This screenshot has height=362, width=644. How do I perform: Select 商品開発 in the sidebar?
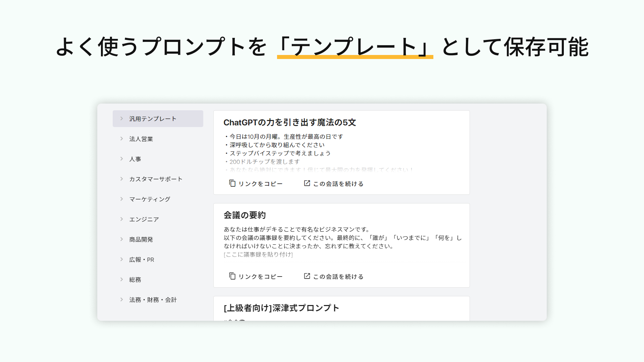click(142, 239)
